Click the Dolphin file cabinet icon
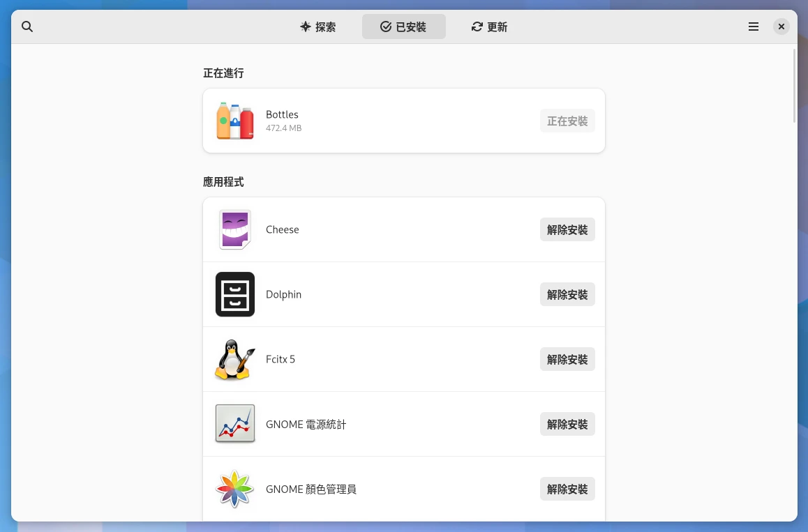The height and width of the screenshot is (532, 808). 235,294
